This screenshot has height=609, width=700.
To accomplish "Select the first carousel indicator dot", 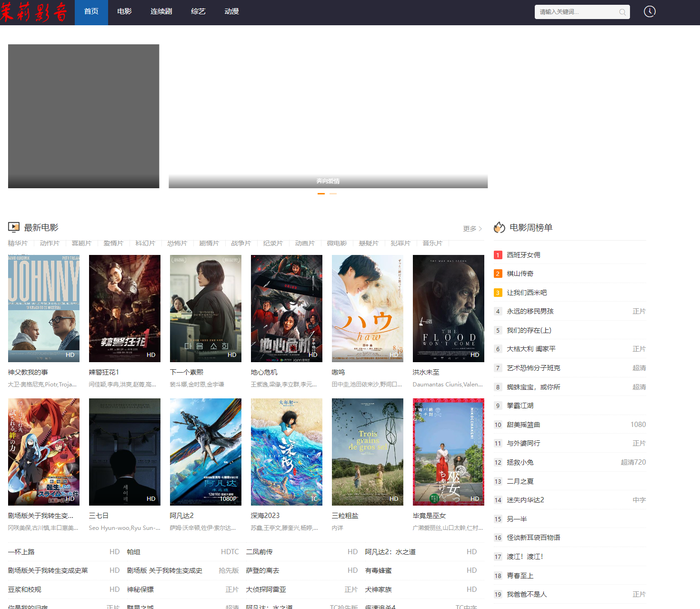I will click(x=321, y=193).
